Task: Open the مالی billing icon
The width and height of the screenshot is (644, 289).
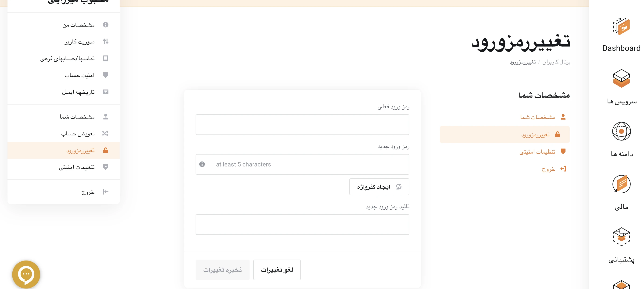Action: click(621, 184)
